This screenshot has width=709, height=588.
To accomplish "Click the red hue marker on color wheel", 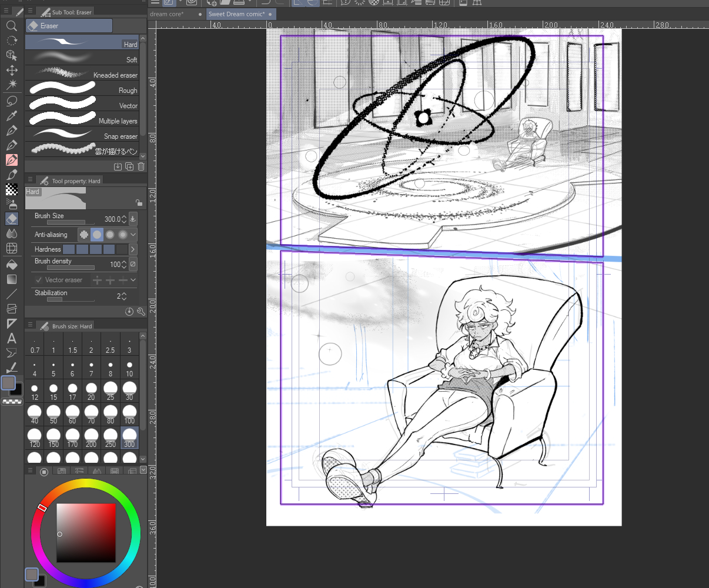I will (42, 507).
